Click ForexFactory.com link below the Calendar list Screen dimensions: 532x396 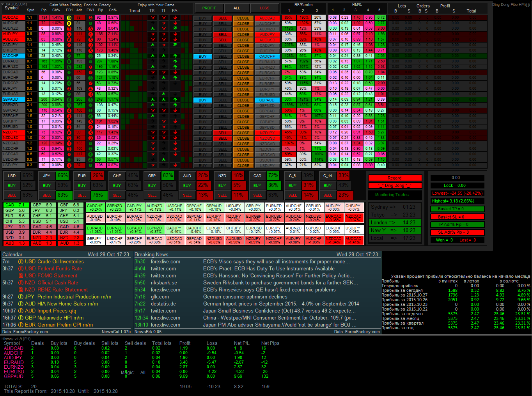[30, 332]
